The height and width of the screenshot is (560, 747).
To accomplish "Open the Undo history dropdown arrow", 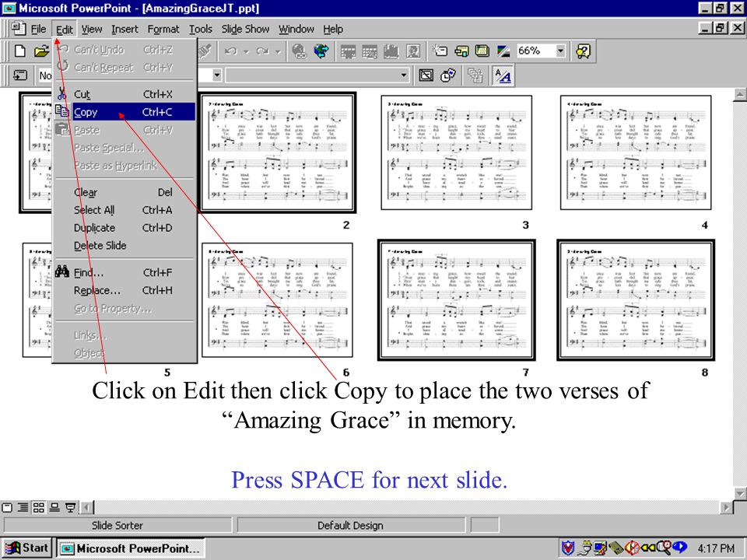I will tap(247, 51).
